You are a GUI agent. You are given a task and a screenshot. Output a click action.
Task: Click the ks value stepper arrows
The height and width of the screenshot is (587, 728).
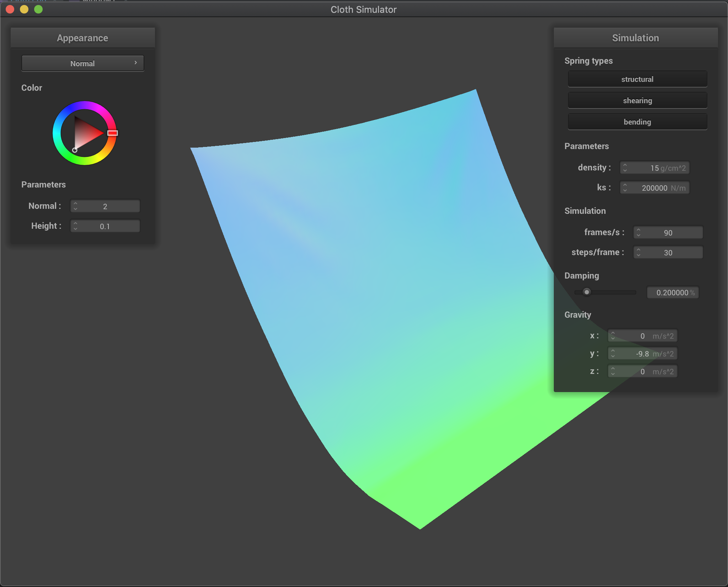pyautogui.click(x=625, y=187)
